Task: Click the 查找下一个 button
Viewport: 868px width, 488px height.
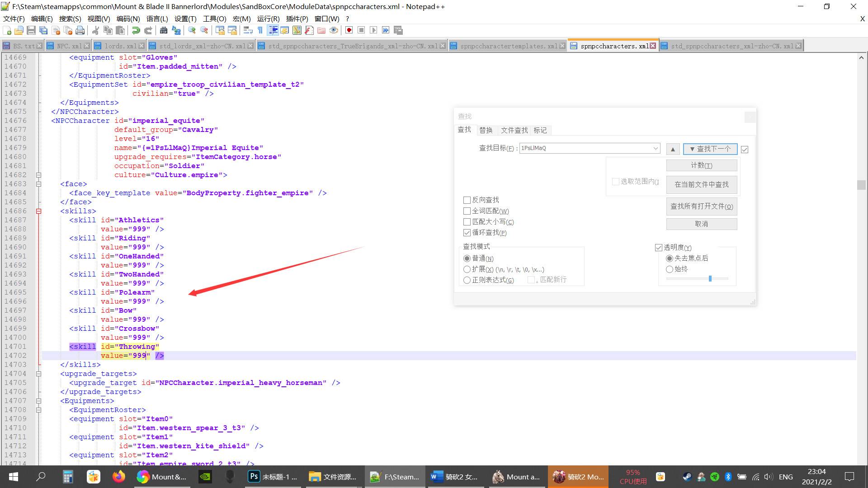Action: 710,149
